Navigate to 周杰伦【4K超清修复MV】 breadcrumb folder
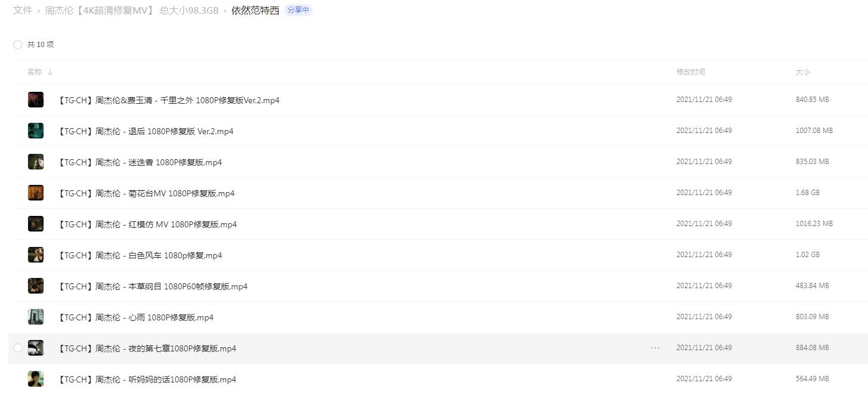The height and width of the screenshot is (420, 868). pyautogui.click(x=131, y=10)
